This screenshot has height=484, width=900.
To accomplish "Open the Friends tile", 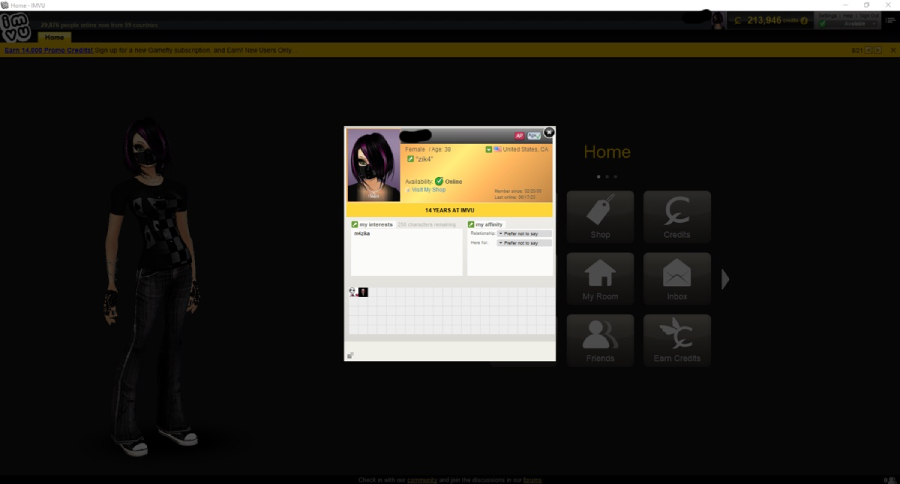I will click(x=600, y=340).
